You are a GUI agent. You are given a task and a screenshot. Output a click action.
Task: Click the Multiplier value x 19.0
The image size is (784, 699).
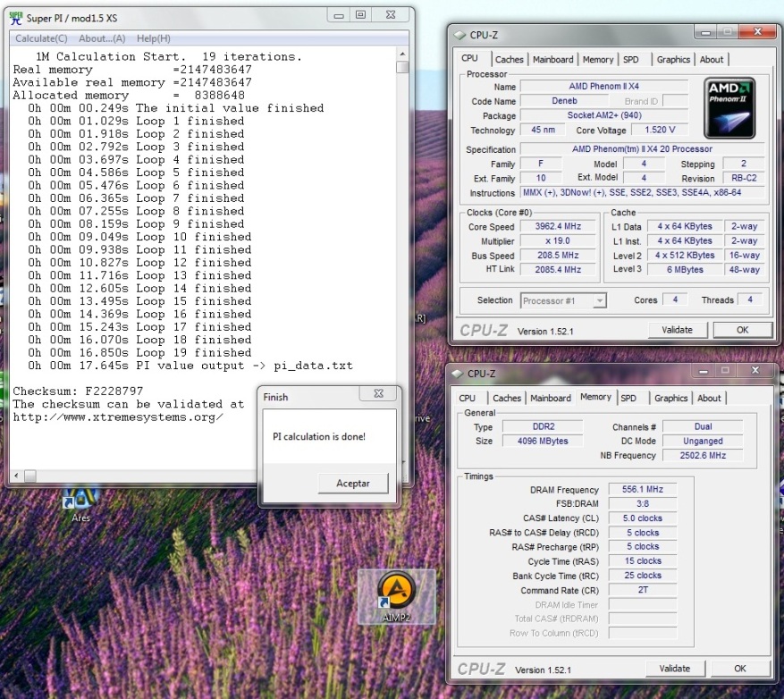[x=558, y=241]
